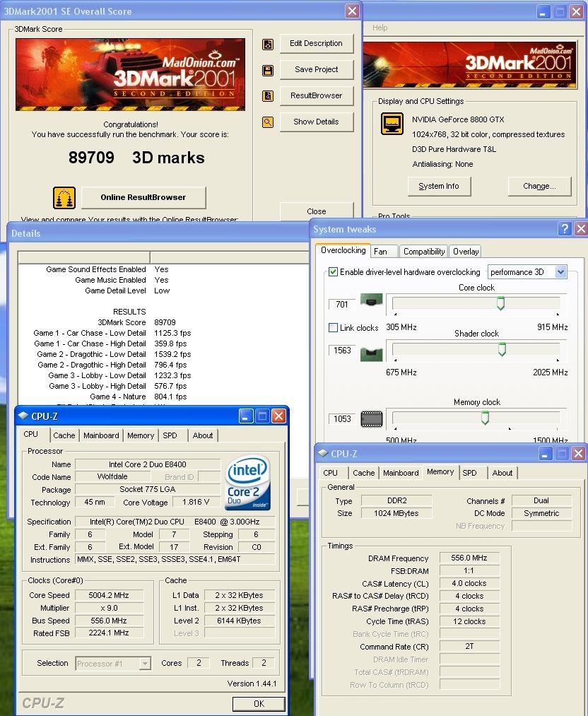588x716 pixels.
Task: Click the Core Speed value 5004.2 MHz
Action: click(109, 595)
